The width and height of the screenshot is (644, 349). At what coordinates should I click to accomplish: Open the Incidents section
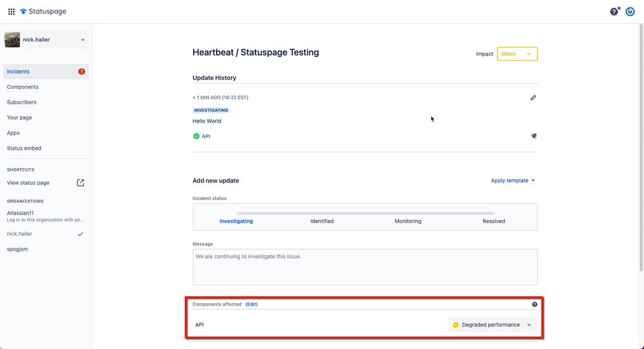pos(46,72)
